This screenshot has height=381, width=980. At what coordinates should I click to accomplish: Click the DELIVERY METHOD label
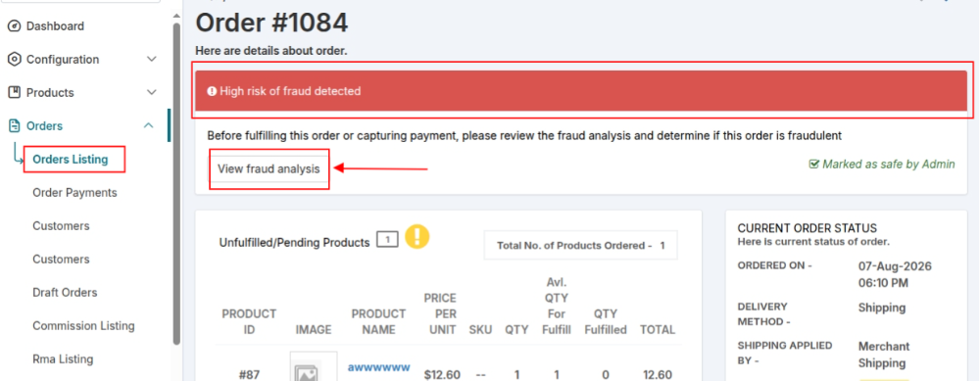(x=762, y=314)
